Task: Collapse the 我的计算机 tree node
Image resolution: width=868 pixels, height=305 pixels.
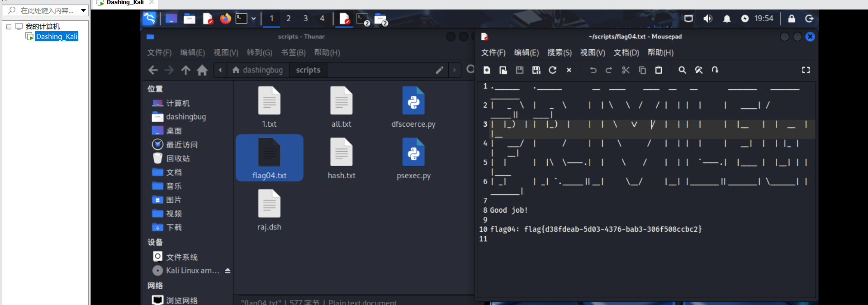Action: pyautogui.click(x=9, y=27)
